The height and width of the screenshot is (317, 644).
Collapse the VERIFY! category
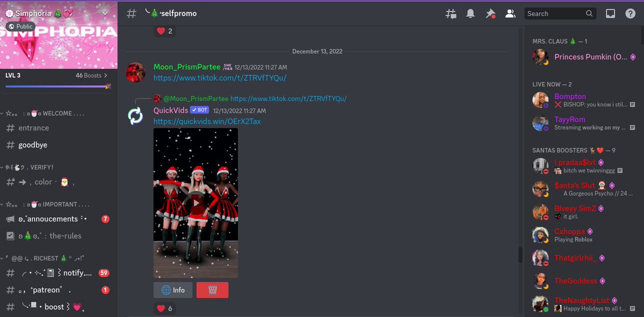27,167
